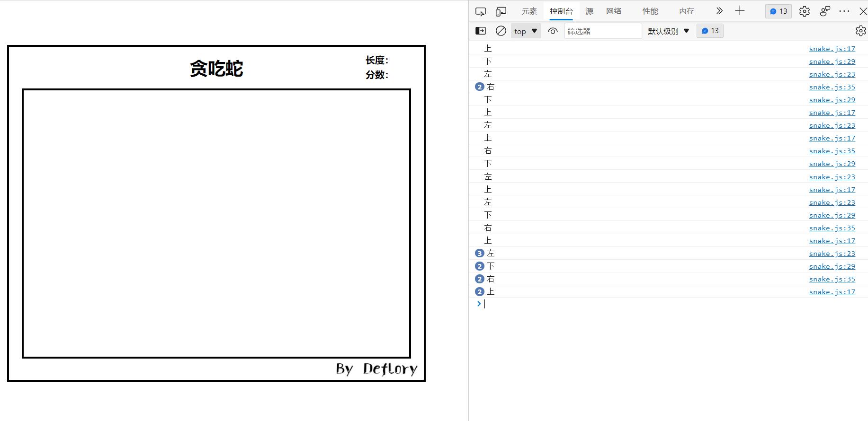This screenshot has height=421, width=868.
Task: Open the 性能 tab
Action: pyautogui.click(x=650, y=11)
